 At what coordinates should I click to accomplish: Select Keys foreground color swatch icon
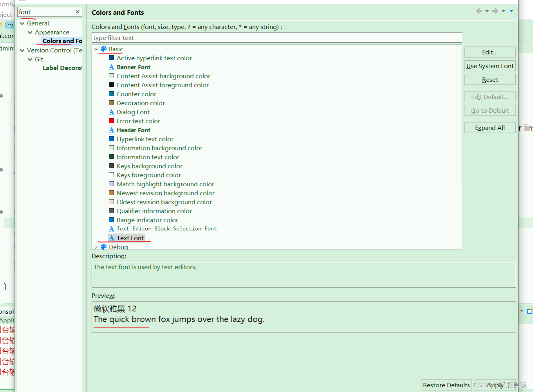(112, 175)
